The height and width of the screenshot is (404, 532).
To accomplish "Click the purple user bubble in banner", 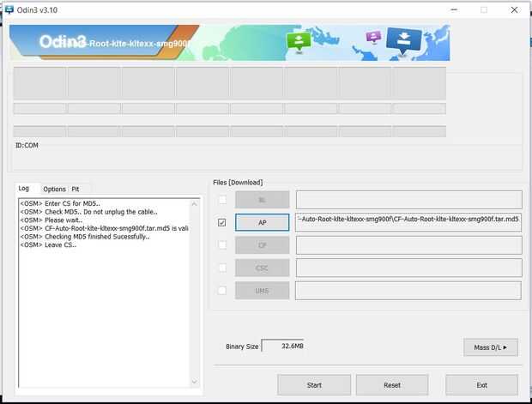I will tap(373, 36).
